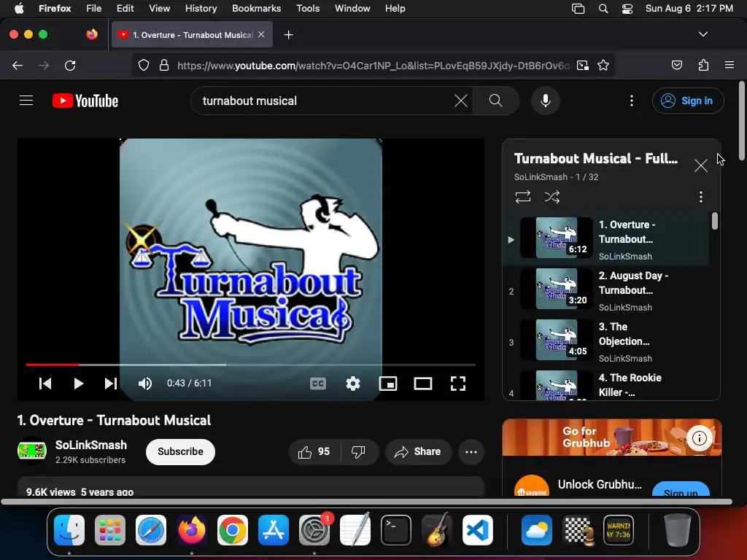747x560 pixels.
Task: Close the Turnabout Musical playlist panel
Action: coord(700,166)
